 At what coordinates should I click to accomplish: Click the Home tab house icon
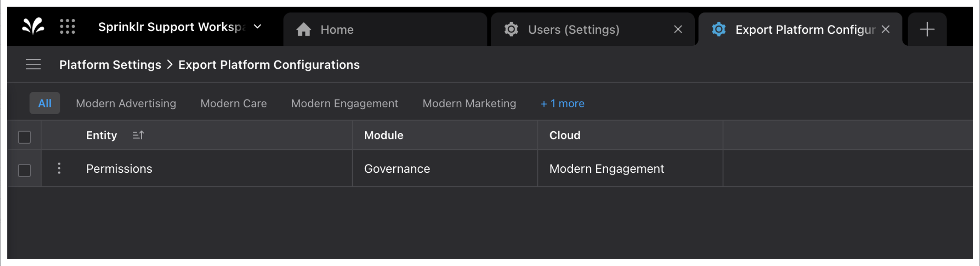[304, 30]
